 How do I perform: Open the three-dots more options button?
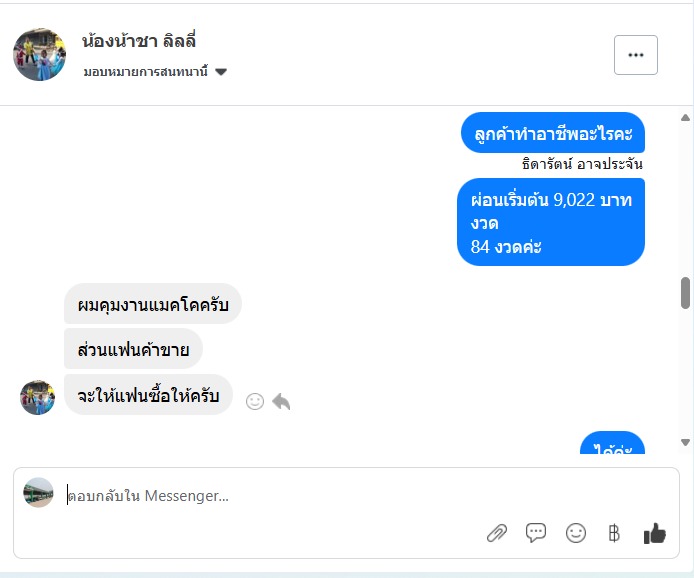(636, 55)
